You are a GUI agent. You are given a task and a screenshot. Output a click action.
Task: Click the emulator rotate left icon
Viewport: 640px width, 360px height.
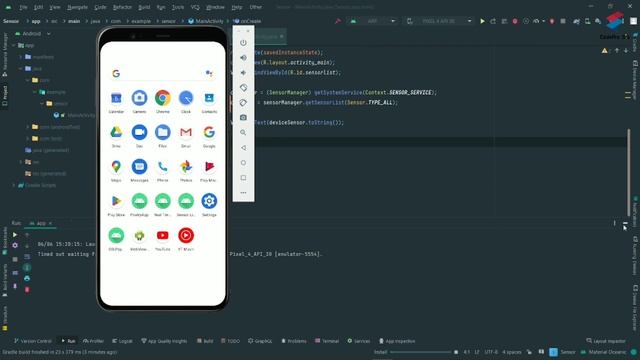[x=243, y=88]
